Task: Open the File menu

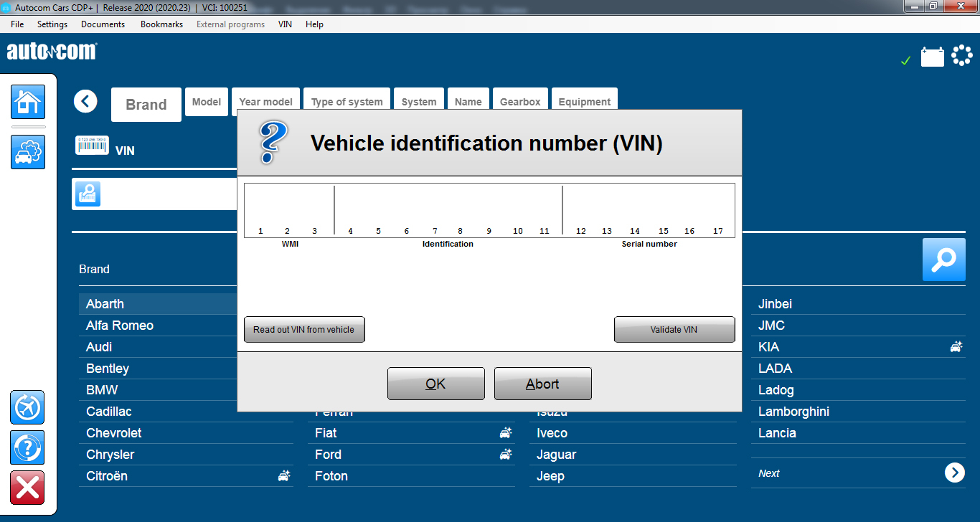Action: (x=17, y=24)
